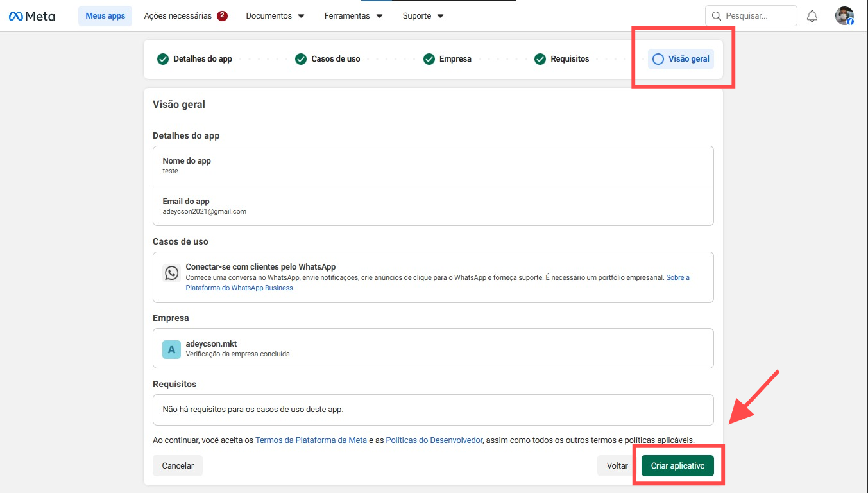Image resolution: width=868 pixels, height=493 pixels.
Task: Click the WhatsApp icon in Casos de uso
Action: 171,273
